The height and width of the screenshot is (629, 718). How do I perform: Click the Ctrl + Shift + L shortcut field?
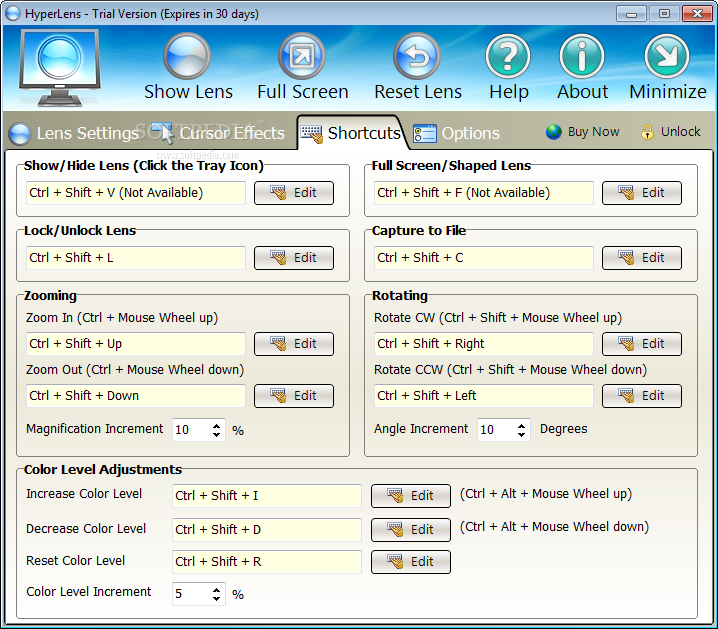[136, 258]
